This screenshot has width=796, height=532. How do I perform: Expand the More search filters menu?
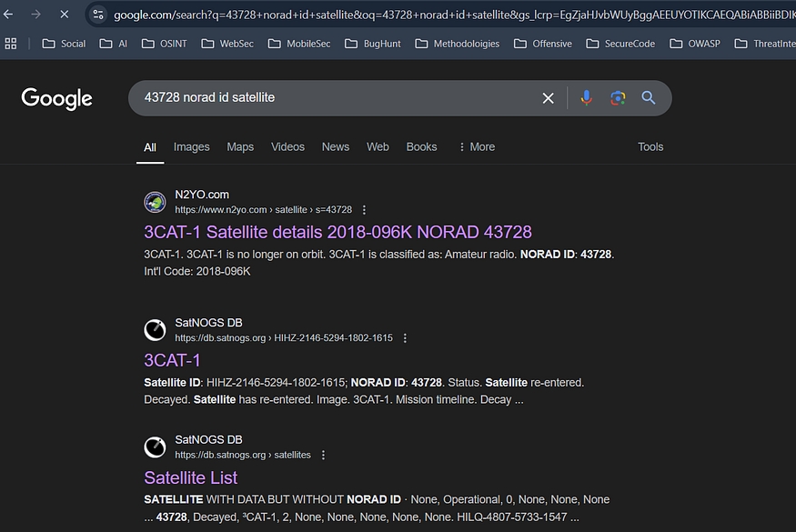coord(477,146)
